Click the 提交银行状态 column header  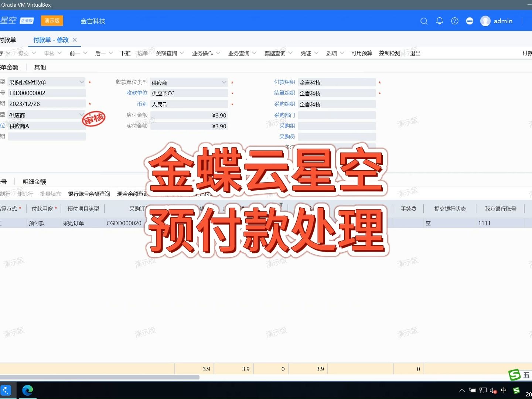450,209
